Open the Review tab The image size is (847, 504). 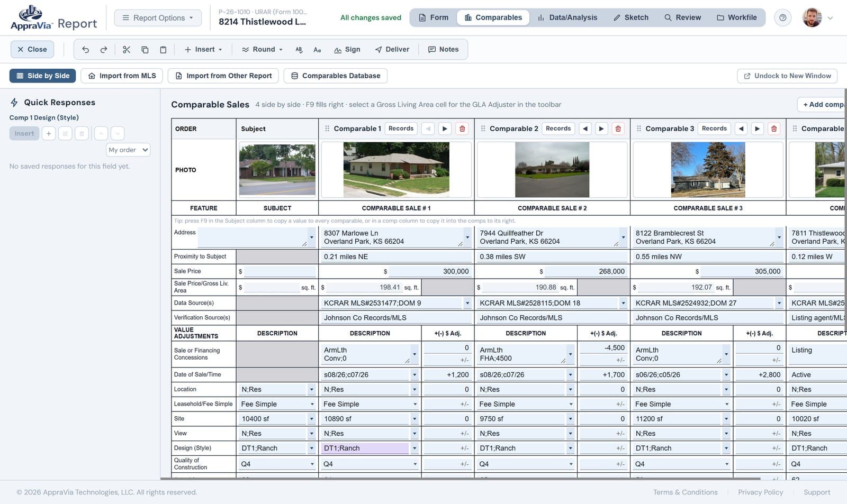[683, 17]
